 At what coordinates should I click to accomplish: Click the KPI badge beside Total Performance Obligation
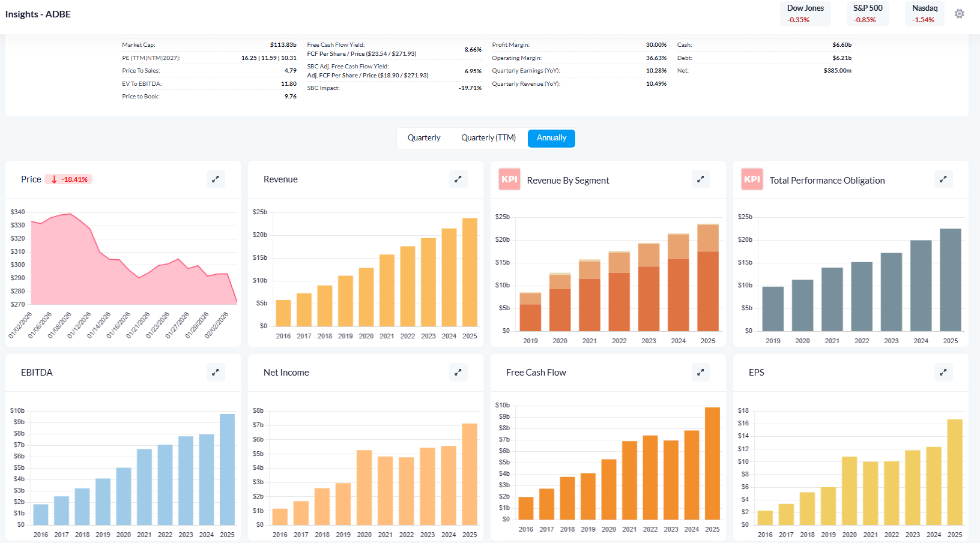click(752, 179)
